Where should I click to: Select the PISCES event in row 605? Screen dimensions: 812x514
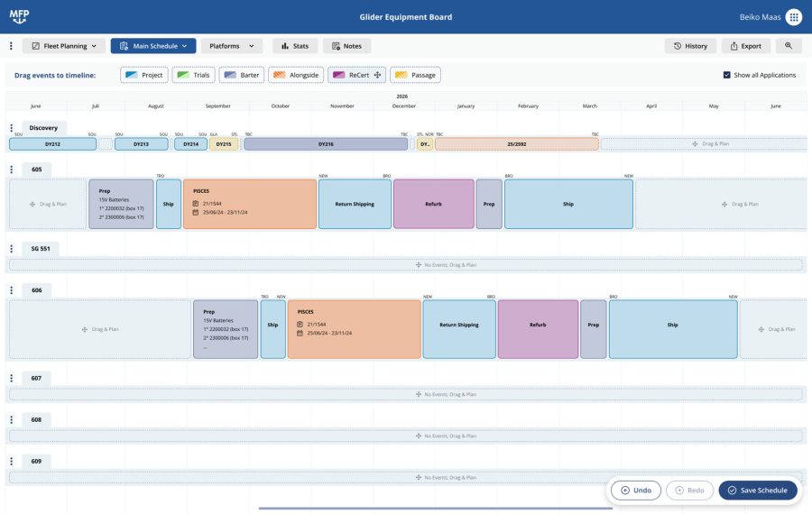pyautogui.click(x=249, y=204)
